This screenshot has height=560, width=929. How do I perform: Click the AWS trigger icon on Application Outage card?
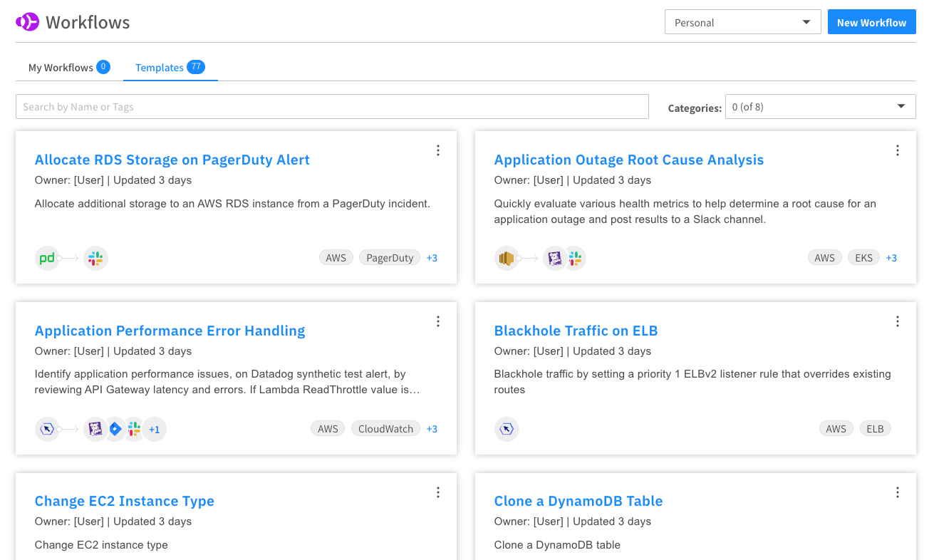point(507,258)
